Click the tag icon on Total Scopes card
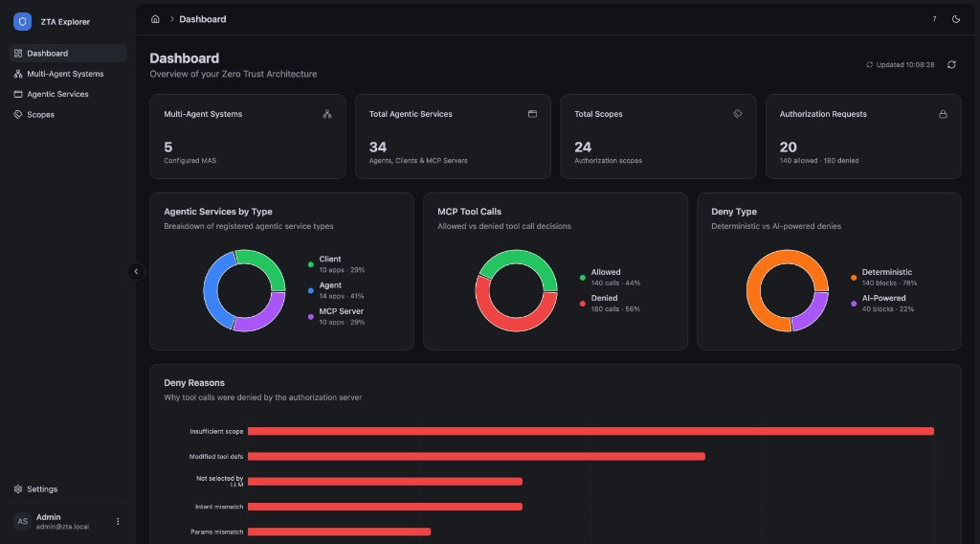The height and width of the screenshot is (544, 980). pos(738,114)
